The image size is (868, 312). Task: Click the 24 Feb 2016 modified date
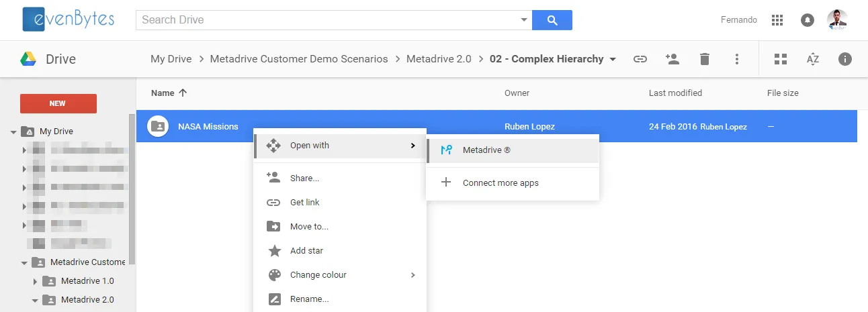point(672,126)
